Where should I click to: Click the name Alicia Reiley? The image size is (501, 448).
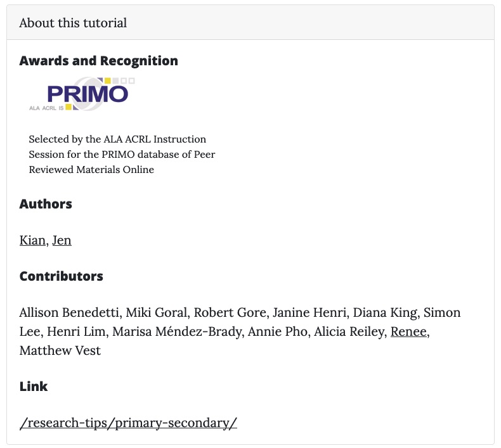[349, 331]
